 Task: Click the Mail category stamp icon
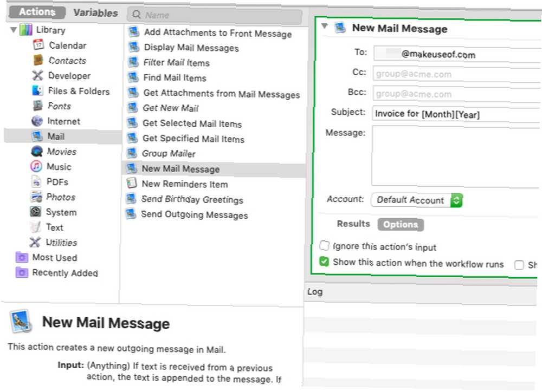[37, 136]
